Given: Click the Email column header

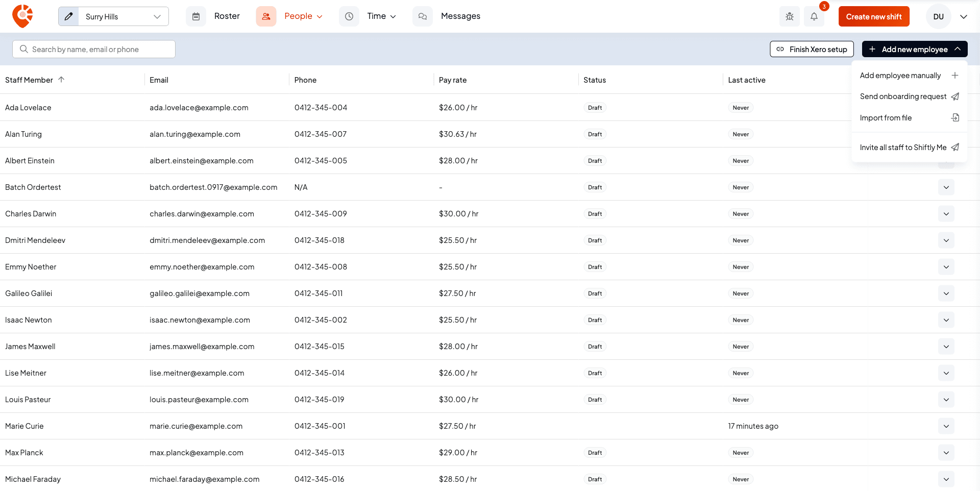Looking at the screenshot, I should pyautogui.click(x=159, y=80).
